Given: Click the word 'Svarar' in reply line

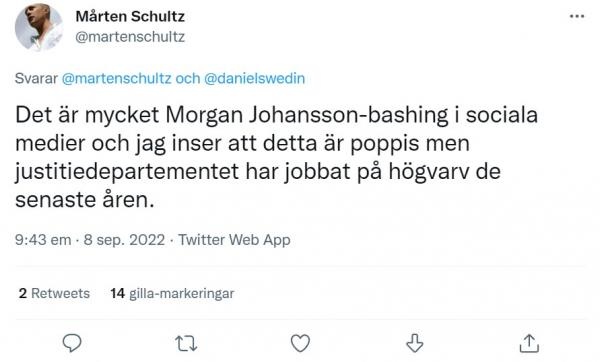Looking at the screenshot, I should (x=36, y=78).
